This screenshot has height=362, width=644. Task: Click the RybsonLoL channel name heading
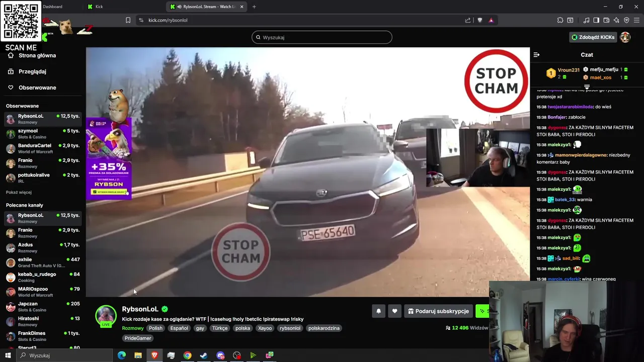140,309
